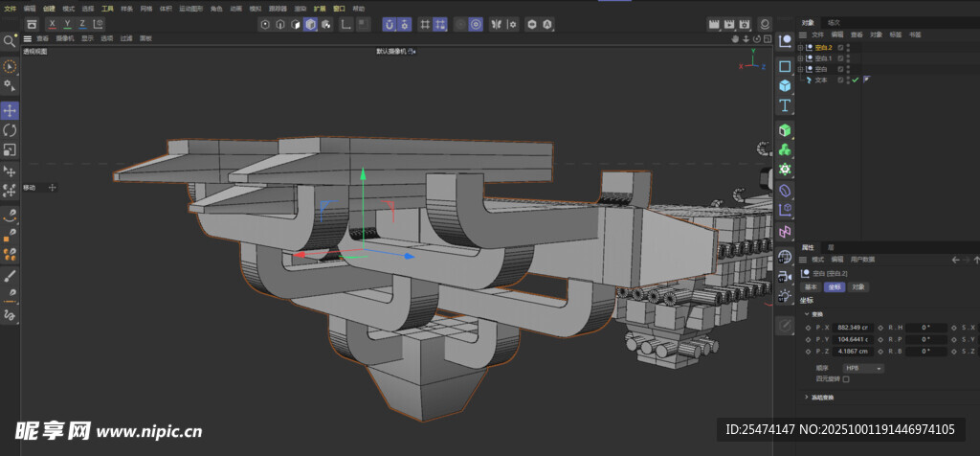Click the 基本 attribute button
Image resolution: width=980 pixels, height=456 pixels.
tap(811, 286)
